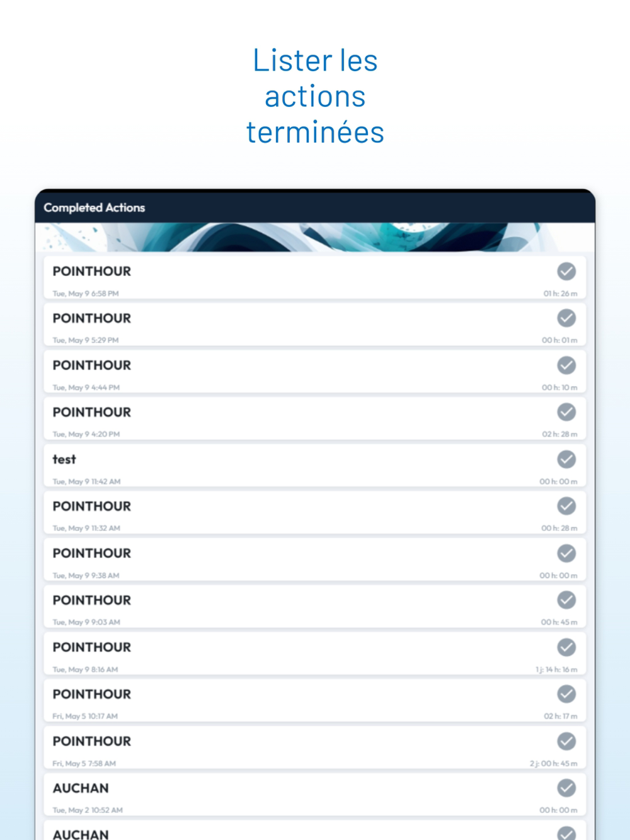Click checkmark of AUCHAN May 2 10:52 AM
Image resolution: width=630 pixels, height=840 pixels.
pos(566,788)
